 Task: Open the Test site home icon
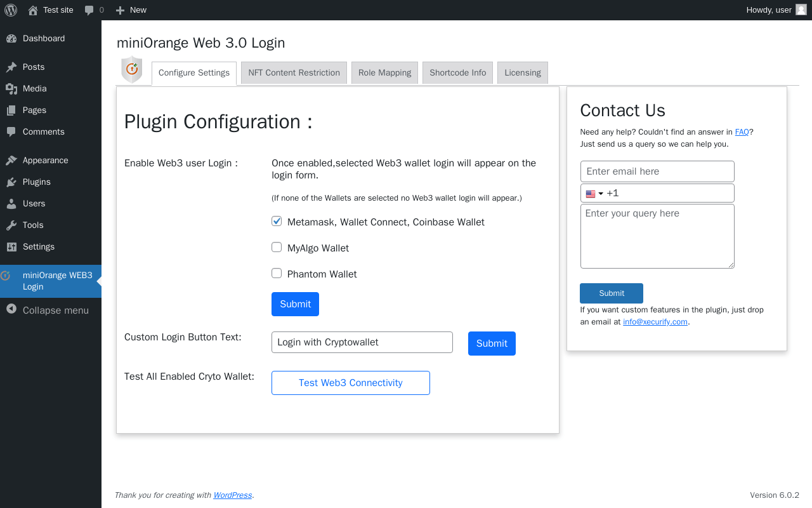(33, 10)
